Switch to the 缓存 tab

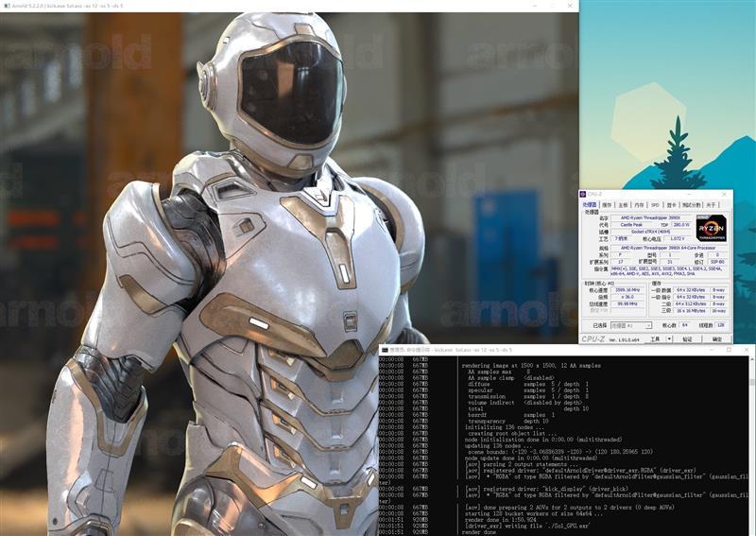point(607,205)
